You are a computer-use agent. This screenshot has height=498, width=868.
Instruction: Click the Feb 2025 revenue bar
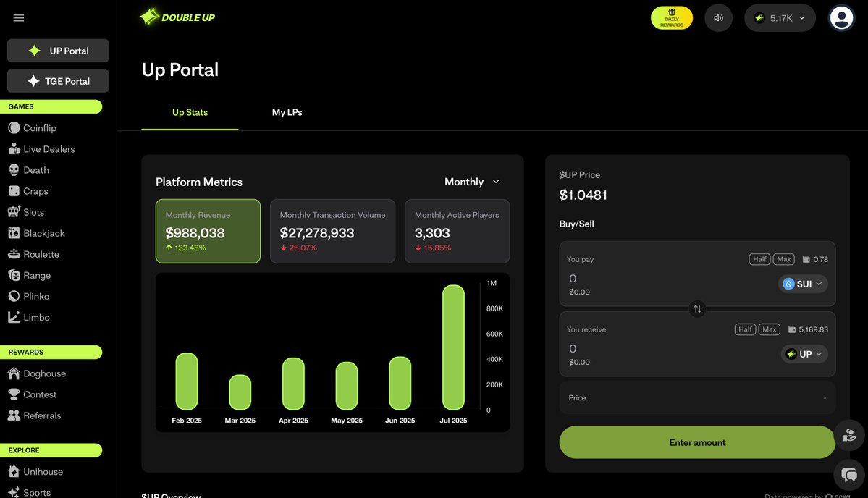coord(187,381)
